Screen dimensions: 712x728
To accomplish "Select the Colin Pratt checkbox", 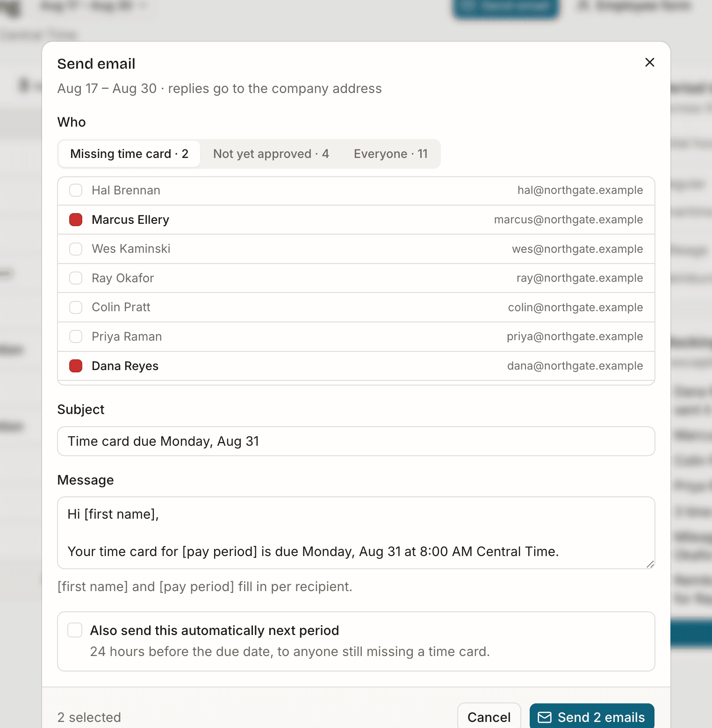I will [76, 307].
